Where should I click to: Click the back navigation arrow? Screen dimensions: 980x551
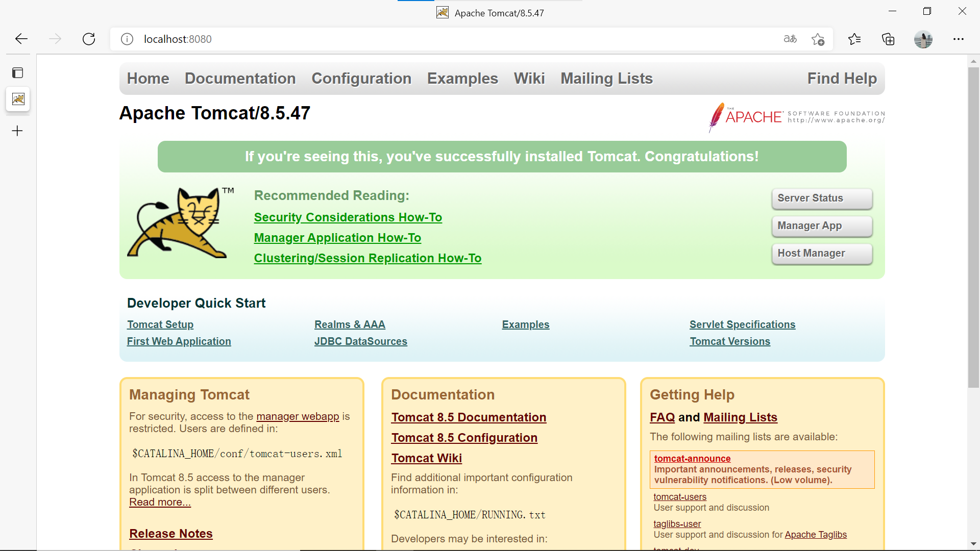20,39
